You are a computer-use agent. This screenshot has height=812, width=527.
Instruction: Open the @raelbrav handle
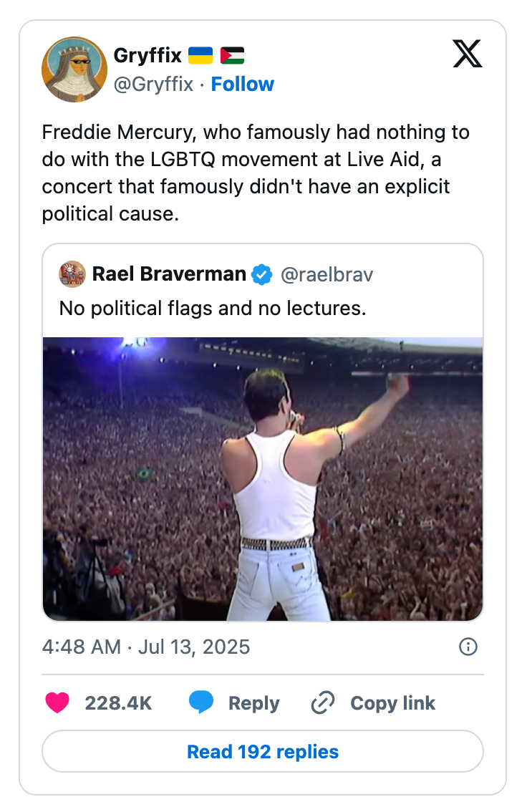click(327, 274)
